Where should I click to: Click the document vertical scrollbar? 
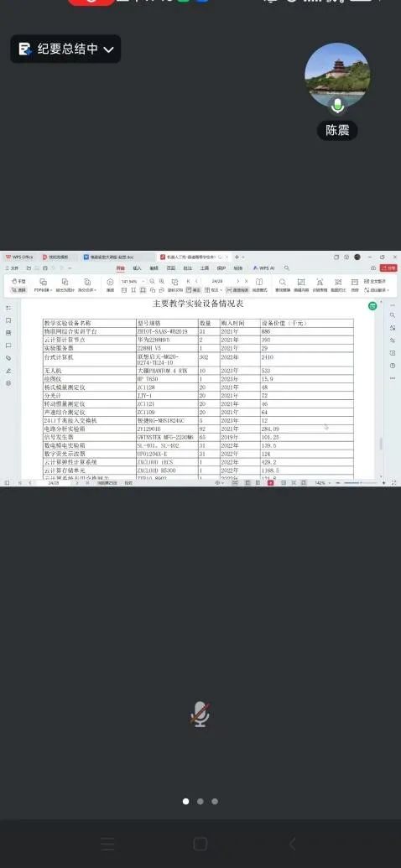coord(380,444)
